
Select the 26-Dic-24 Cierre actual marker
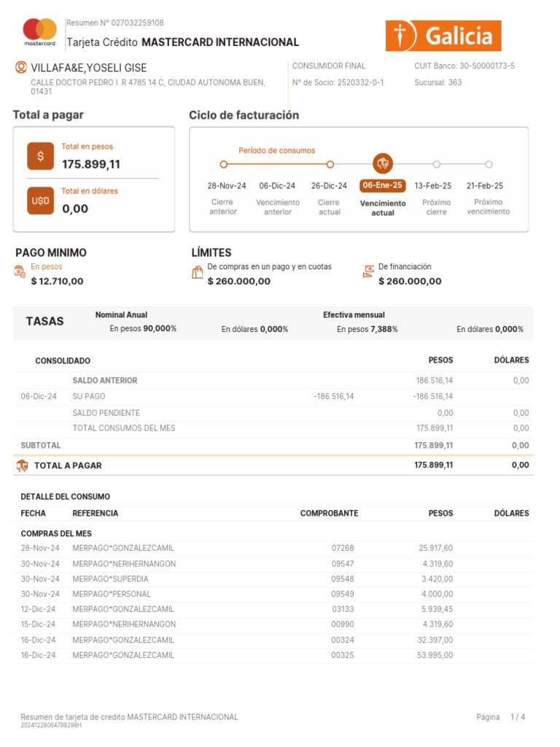click(330, 164)
